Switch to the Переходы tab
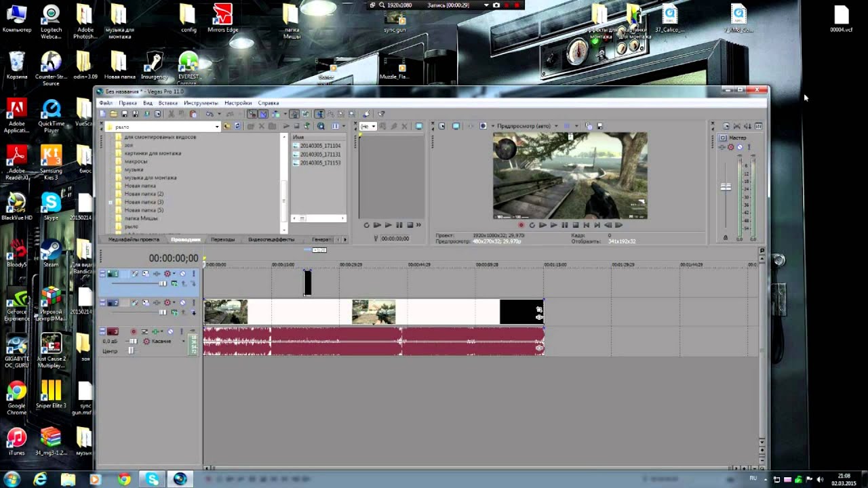The image size is (868, 488). 222,239
